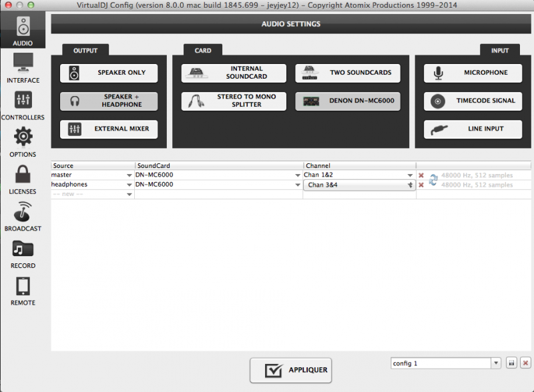Enable Microphone input
This screenshot has height=392, width=534.
[x=473, y=73]
